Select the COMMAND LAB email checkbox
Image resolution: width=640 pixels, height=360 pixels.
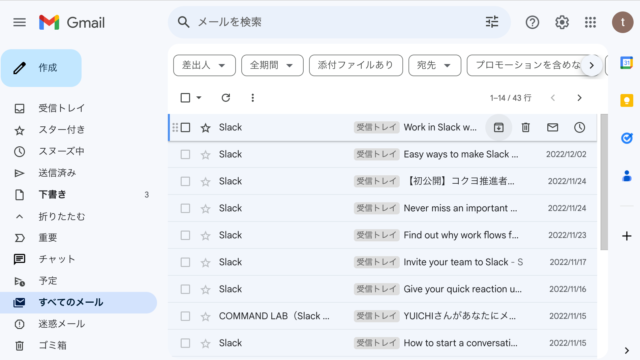coord(185,316)
